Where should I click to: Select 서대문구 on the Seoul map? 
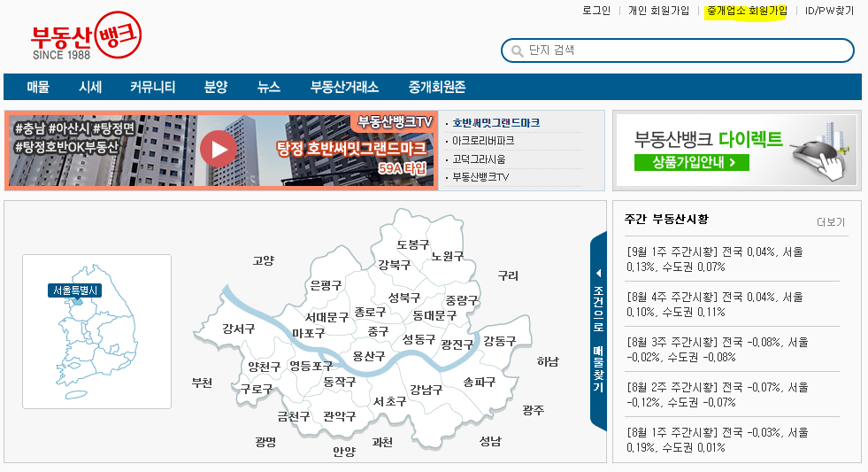tap(327, 317)
